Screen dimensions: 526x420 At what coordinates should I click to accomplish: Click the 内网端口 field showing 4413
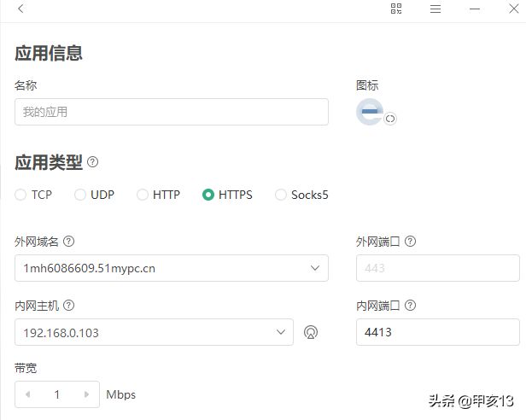click(x=438, y=332)
